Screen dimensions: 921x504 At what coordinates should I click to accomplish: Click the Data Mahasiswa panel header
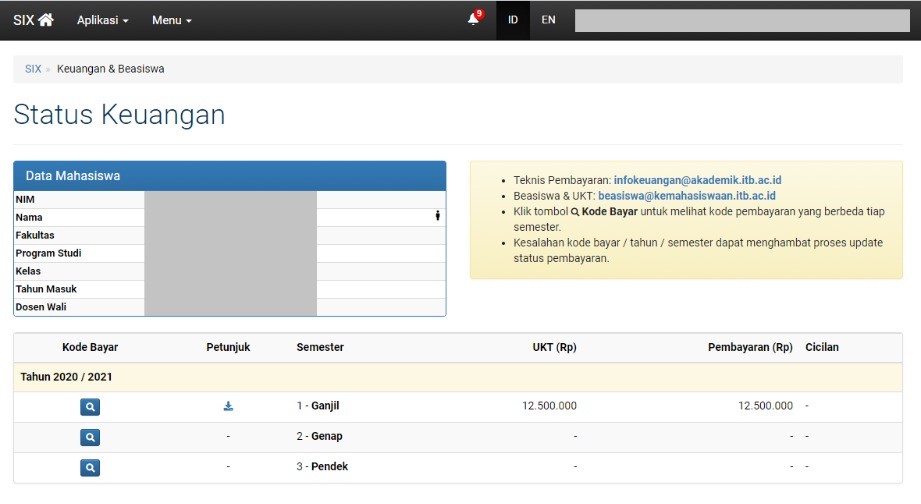tap(230, 176)
